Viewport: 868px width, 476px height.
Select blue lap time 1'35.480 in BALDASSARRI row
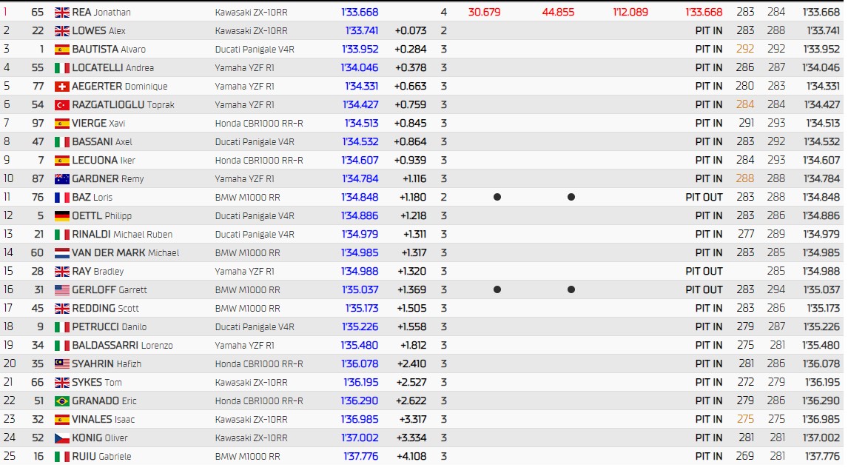pos(360,346)
